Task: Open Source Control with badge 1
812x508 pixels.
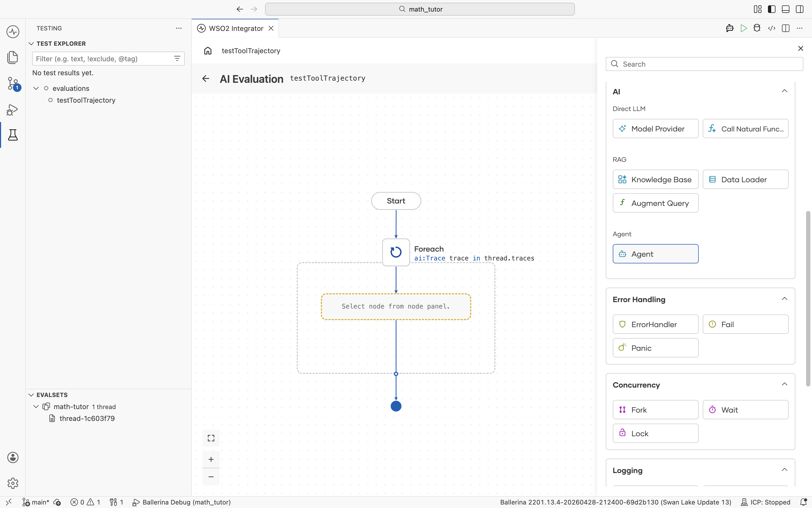Action: 13,83
